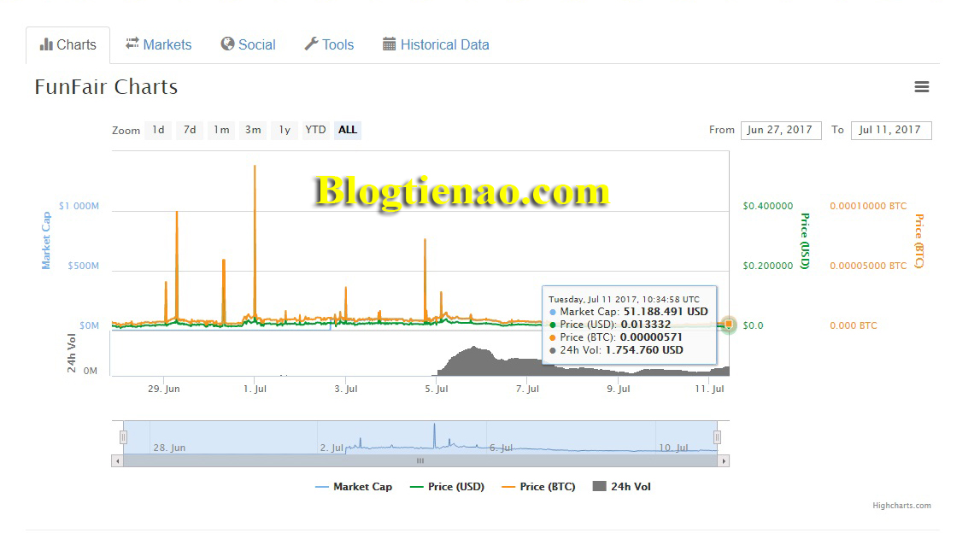Edit the To date field
This screenshot has width=980, height=533.
click(890, 130)
